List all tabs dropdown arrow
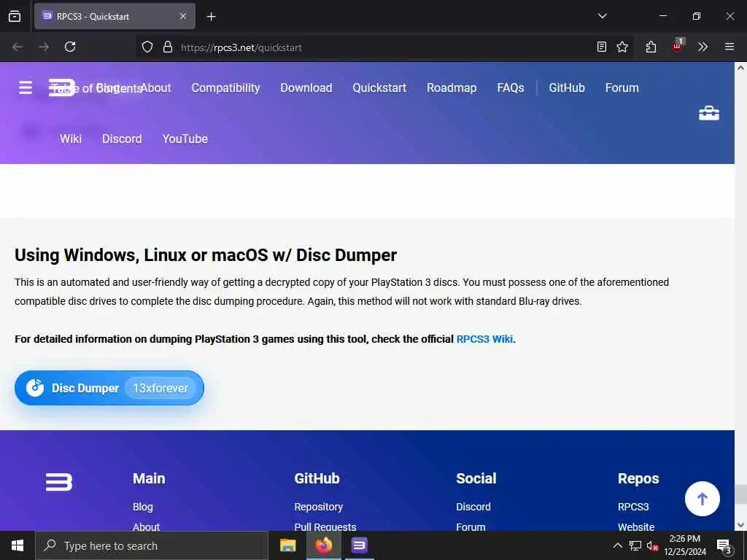The width and height of the screenshot is (747, 560). click(602, 16)
